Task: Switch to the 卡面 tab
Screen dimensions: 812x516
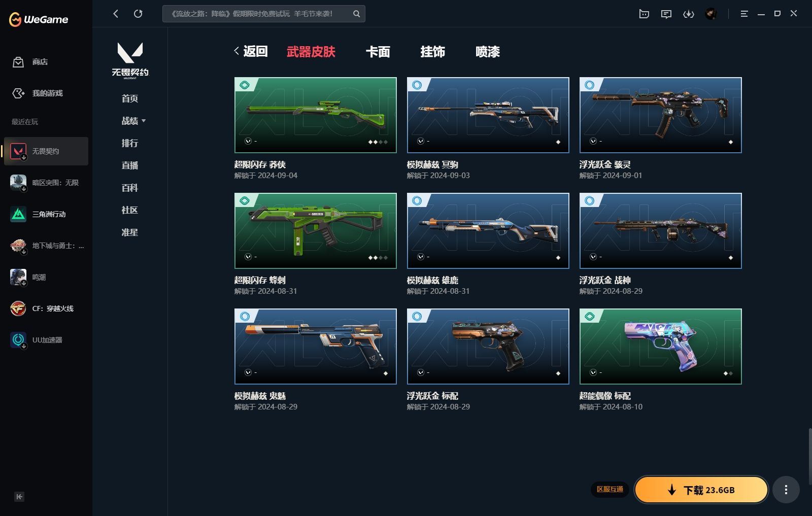Action: [378, 52]
